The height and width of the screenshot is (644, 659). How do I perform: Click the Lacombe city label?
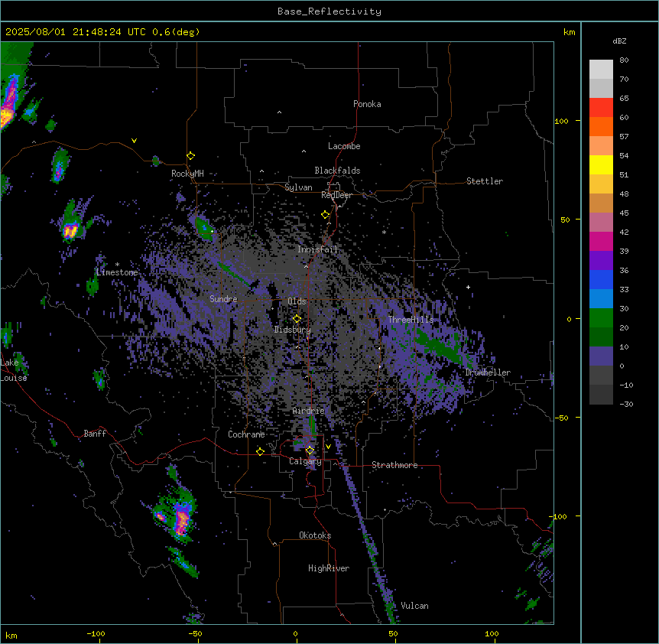coord(344,146)
